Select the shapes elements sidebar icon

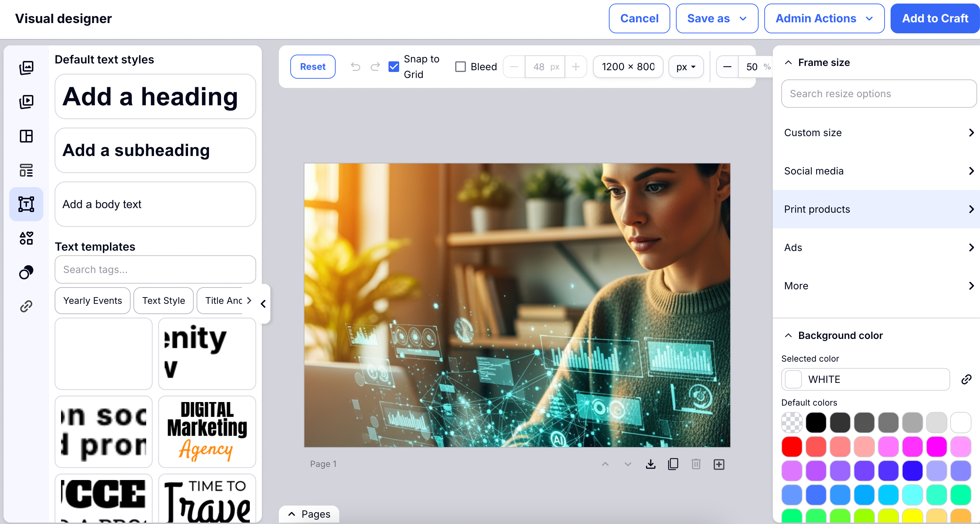coord(26,238)
